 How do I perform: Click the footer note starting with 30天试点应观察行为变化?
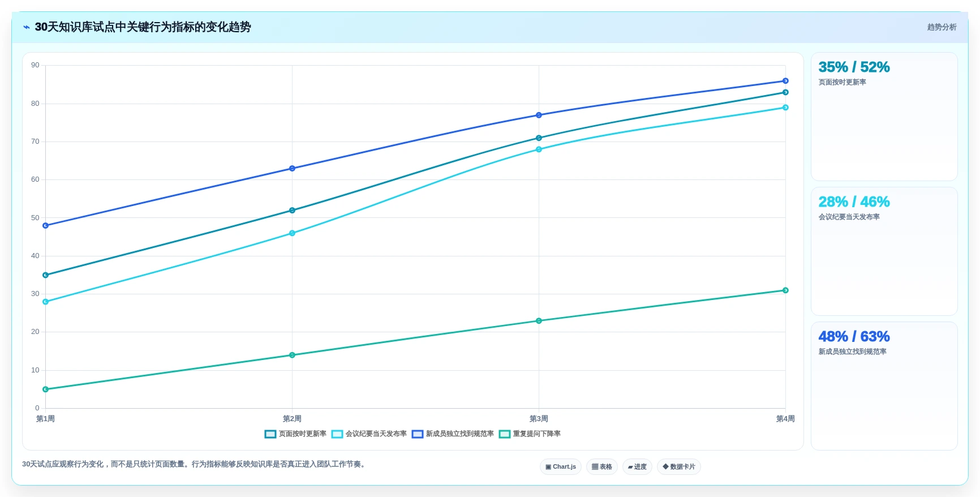point(195,464)
